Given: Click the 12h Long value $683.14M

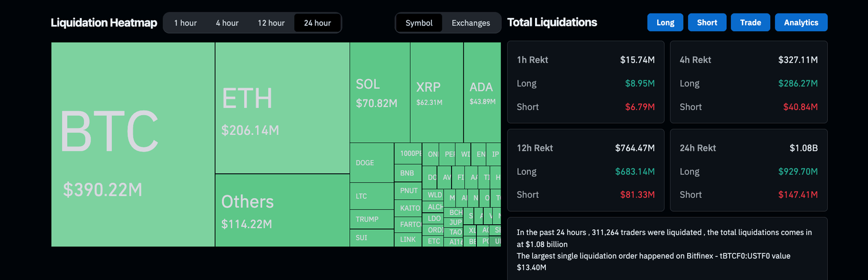Looking at the screenshot, I should click(635, 172).
